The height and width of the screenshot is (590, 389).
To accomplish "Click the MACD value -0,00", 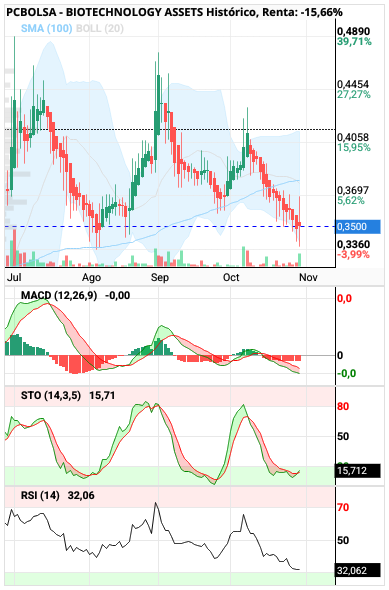I will pyautogui.click(x=117, y=295).
